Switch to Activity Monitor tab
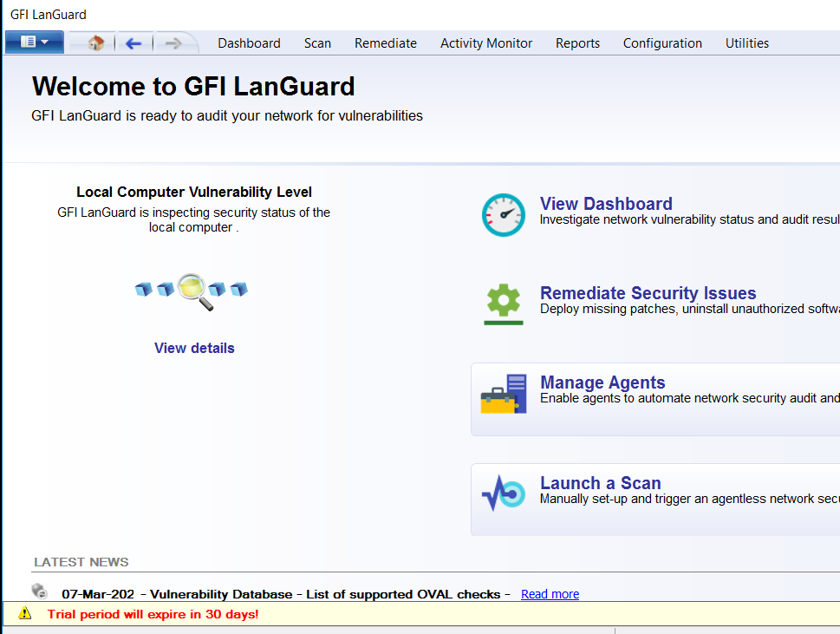840x634 pixels. [x=486, y=43]
